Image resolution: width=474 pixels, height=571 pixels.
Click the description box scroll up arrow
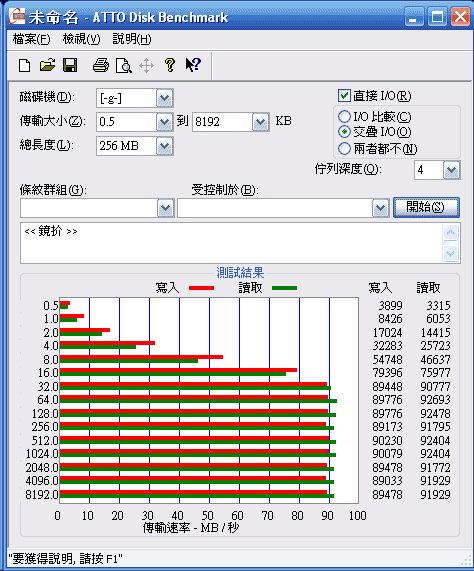(451, 233)
